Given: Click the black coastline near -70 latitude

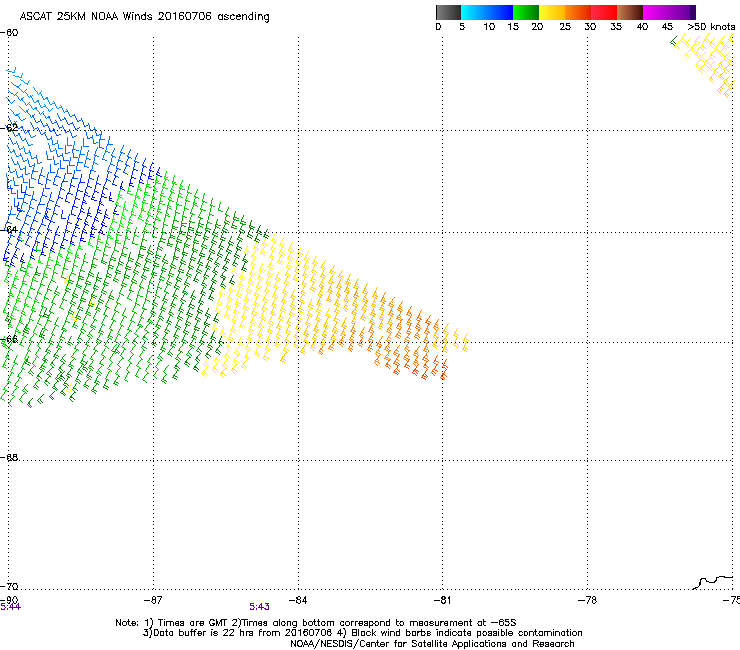Looking at the screenshot, I should pos(713,582).
